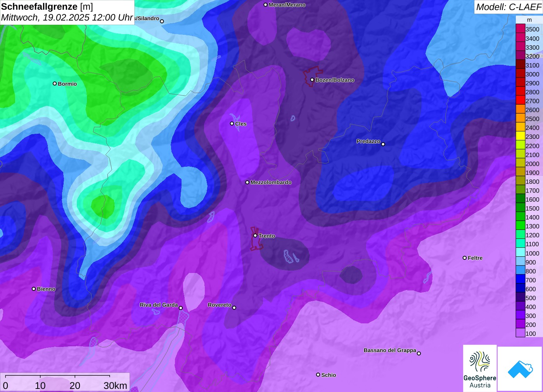543x392 pixels.
Task: Click the Schneefallgrenze [m] title text
Action: point(47,7)
